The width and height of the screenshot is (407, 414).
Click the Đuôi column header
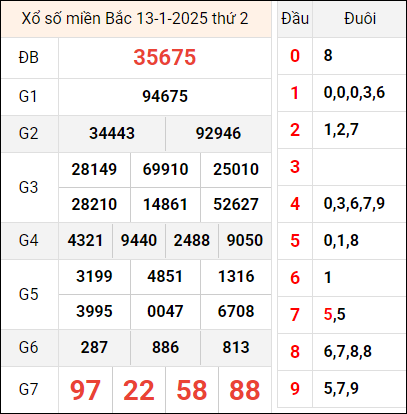click(360, 19)
